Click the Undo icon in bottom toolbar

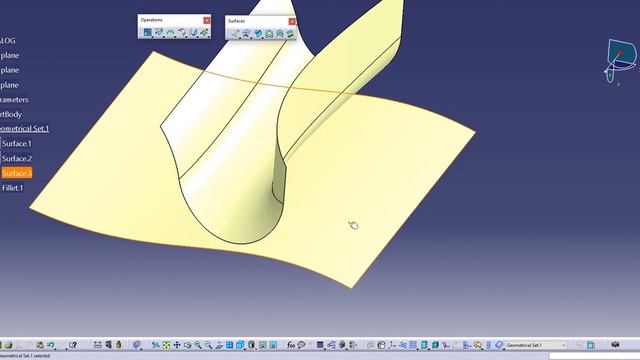(x=51, y=345)
